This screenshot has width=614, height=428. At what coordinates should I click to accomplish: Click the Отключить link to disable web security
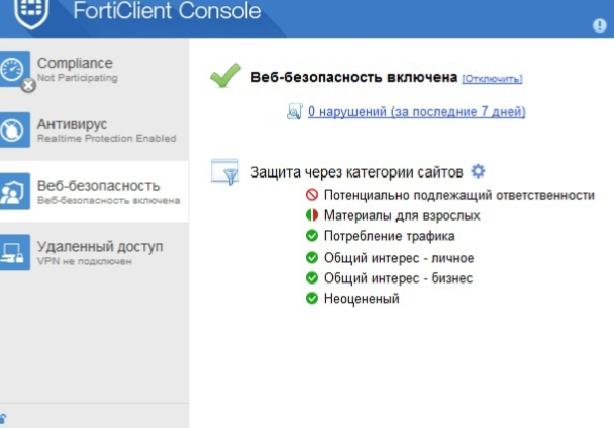point(492,79)
